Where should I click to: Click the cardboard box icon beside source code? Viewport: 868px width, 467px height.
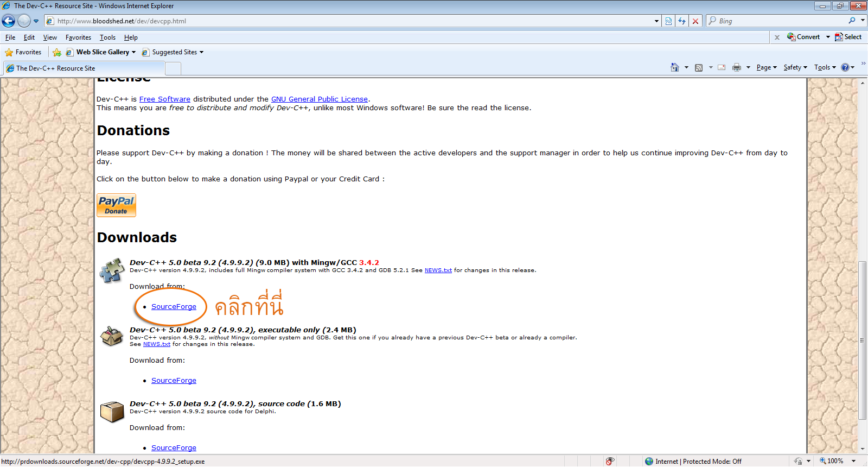(112, 412)
